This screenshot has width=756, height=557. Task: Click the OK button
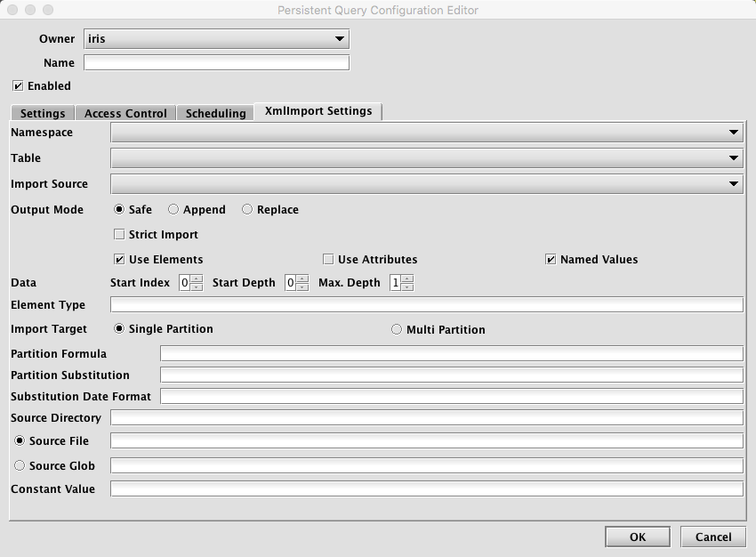point(637,537)
